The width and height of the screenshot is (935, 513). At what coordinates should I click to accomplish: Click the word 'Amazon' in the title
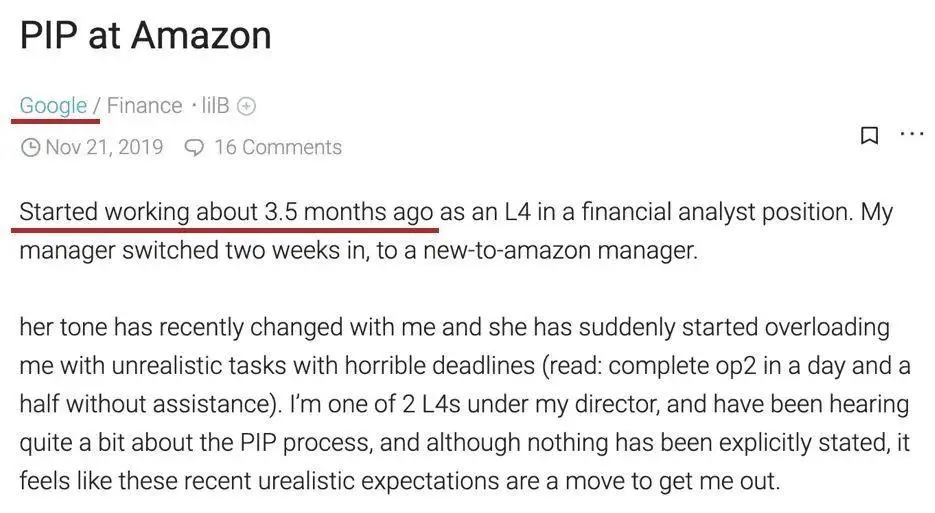tap(202, 35)
